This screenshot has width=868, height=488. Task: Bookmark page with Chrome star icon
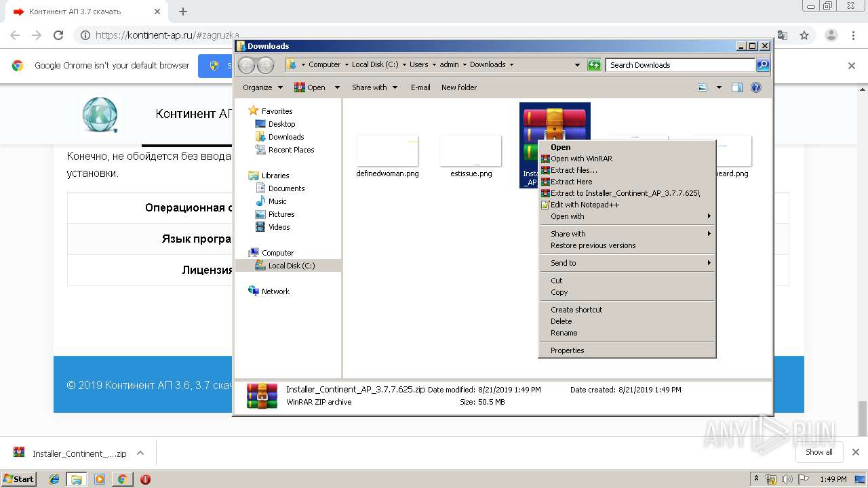tap(804, 35)
